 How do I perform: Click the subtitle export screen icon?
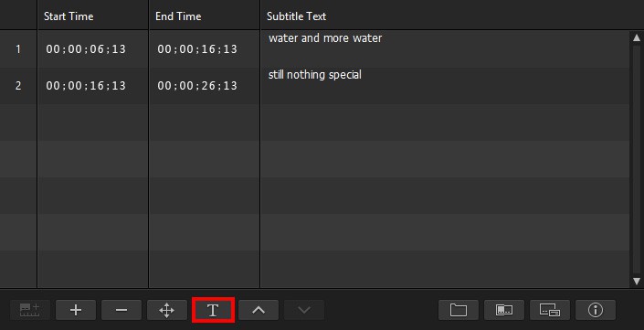504,310
